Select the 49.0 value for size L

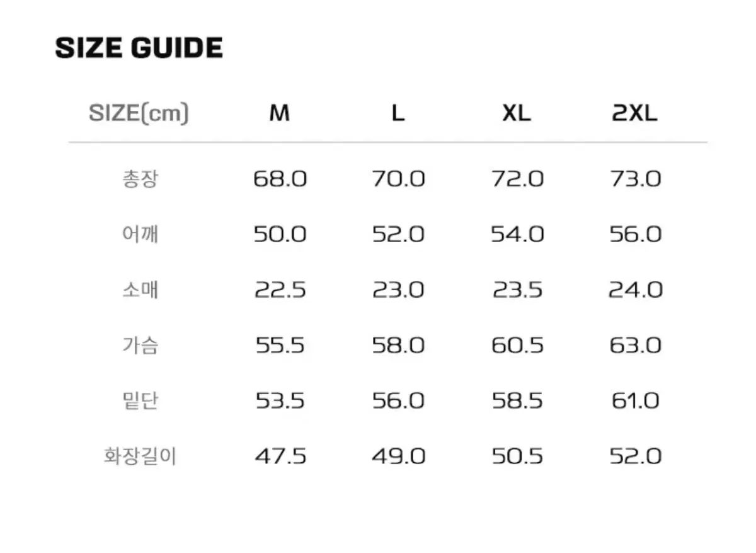398,456
